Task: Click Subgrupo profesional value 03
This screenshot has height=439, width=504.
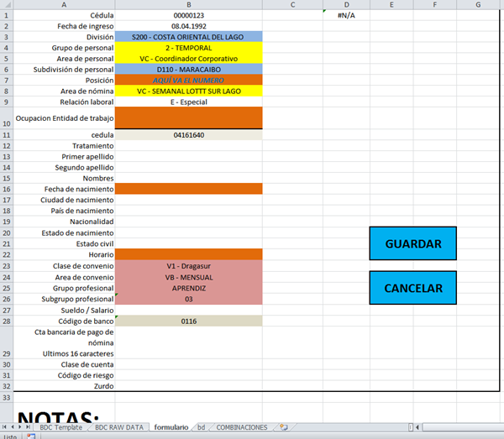Action: click(189, 299)
